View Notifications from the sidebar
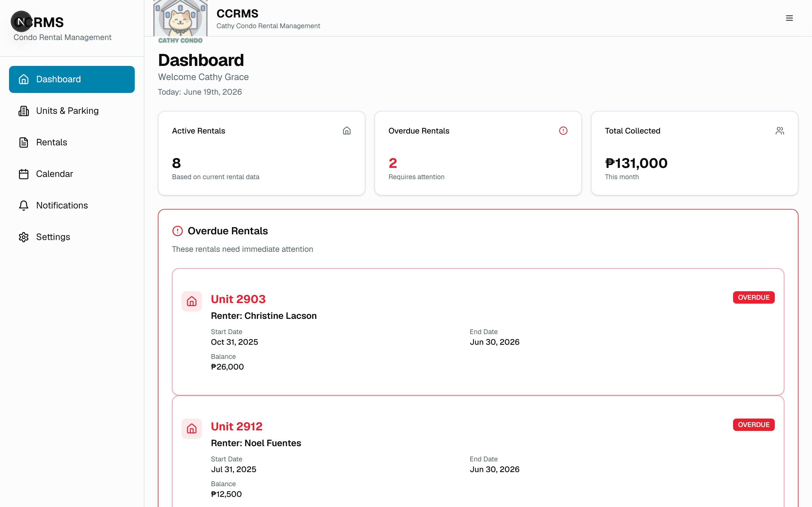Screen dimensions: 812x507 pos(72,206)
